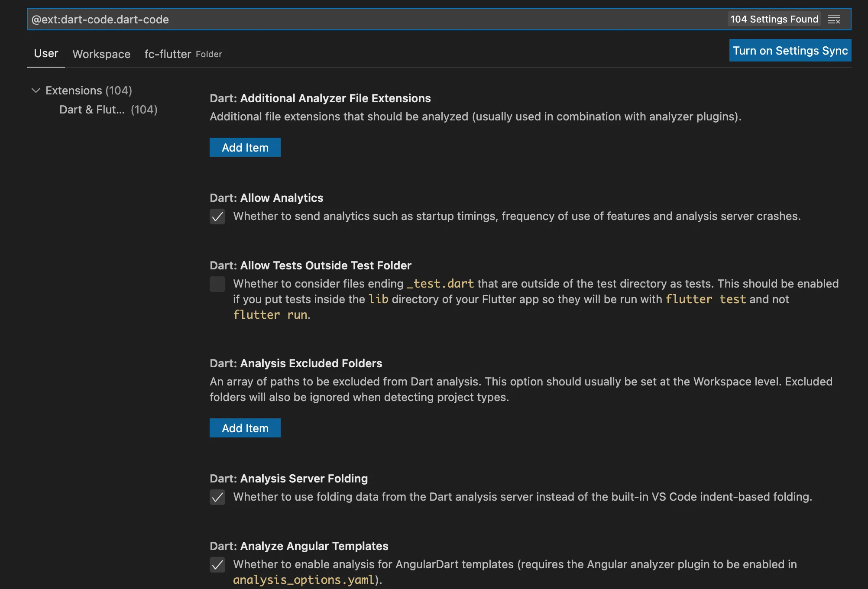Switch to the Workspace settings tab

click(101, 54)
